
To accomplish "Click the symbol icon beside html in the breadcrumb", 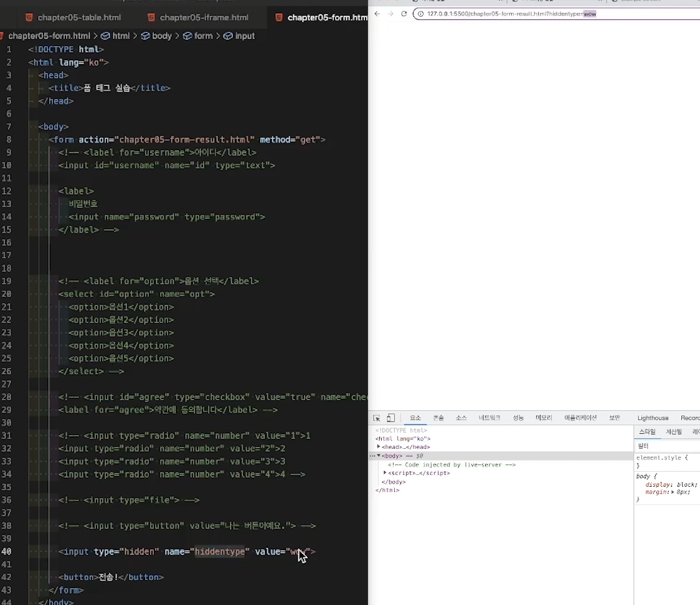I will pos(105,35).
